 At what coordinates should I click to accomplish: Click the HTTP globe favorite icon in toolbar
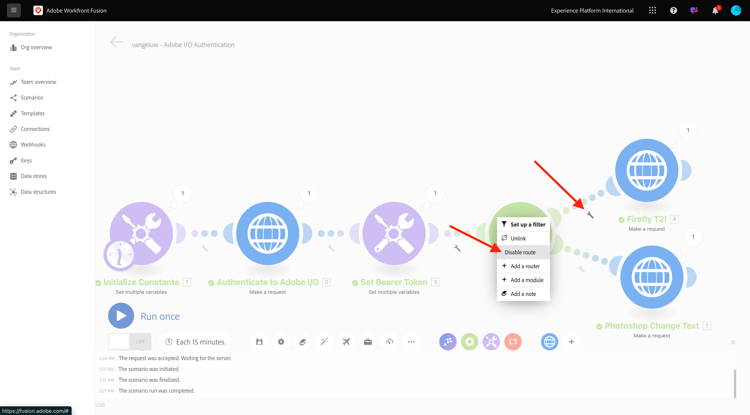(x=550, y=342)
